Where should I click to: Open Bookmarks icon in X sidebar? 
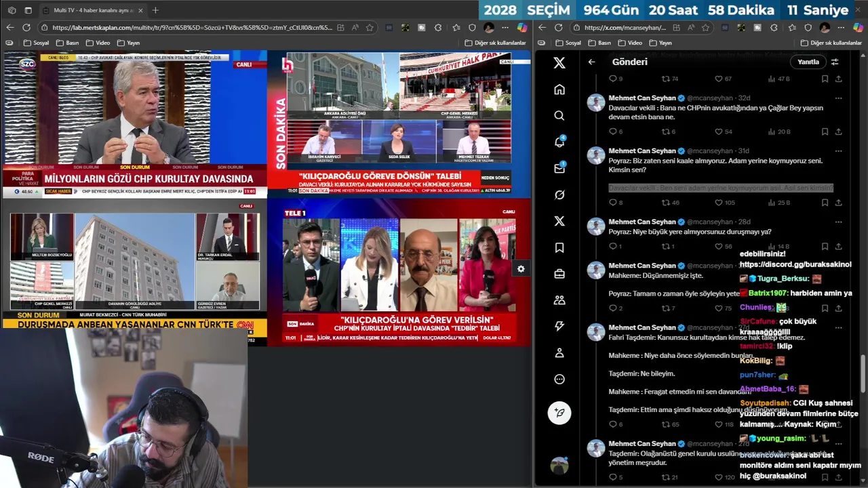tap(559, 247)
